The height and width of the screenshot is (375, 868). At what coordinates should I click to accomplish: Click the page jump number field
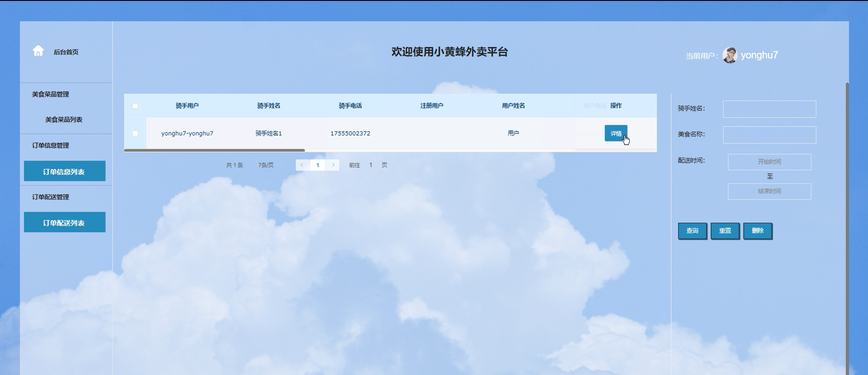[371, 165]
